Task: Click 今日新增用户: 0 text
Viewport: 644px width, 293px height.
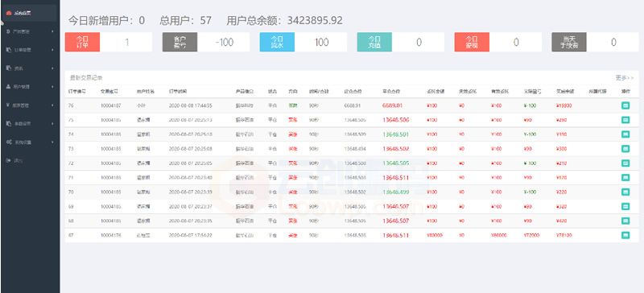Action: (106, 21)
